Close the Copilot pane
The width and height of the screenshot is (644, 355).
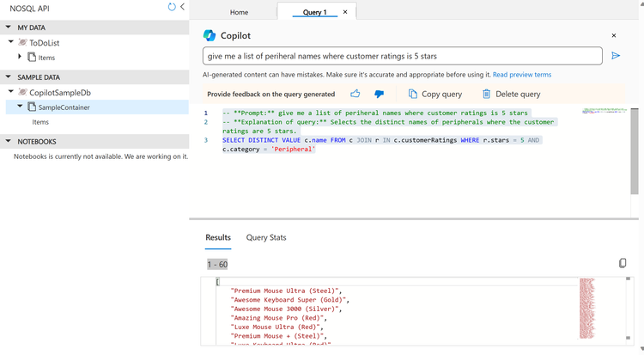[x=613, y=35]
